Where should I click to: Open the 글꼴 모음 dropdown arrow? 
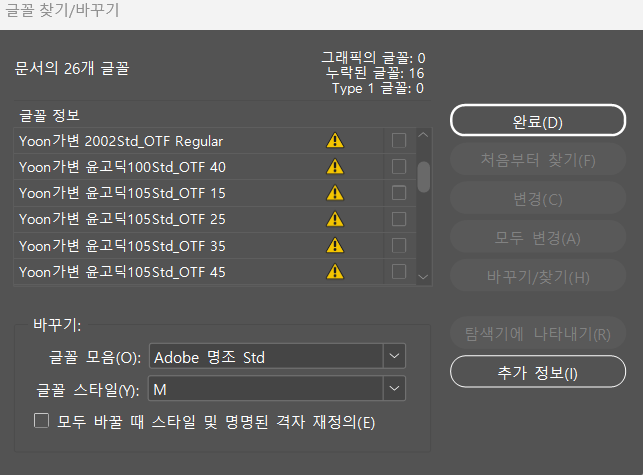pyautogui.click(x=394, y=356)
